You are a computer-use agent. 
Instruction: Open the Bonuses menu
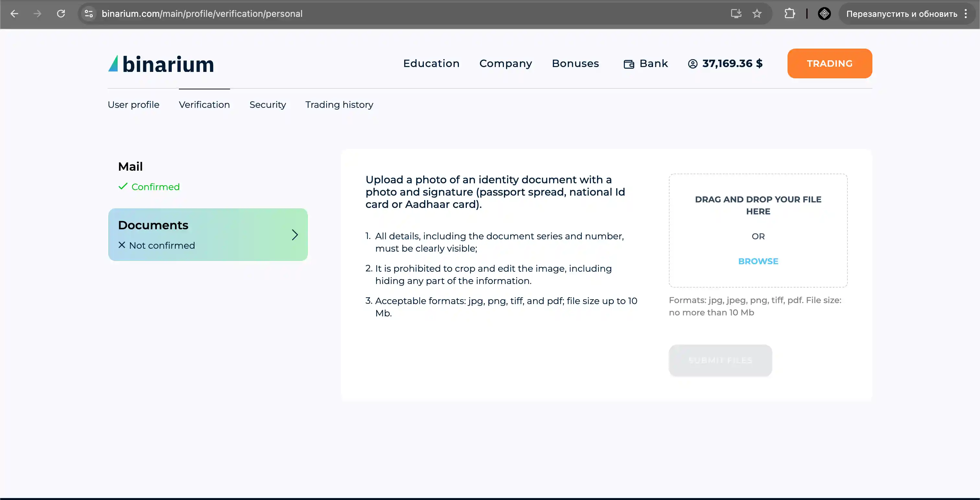coord(575,63)
